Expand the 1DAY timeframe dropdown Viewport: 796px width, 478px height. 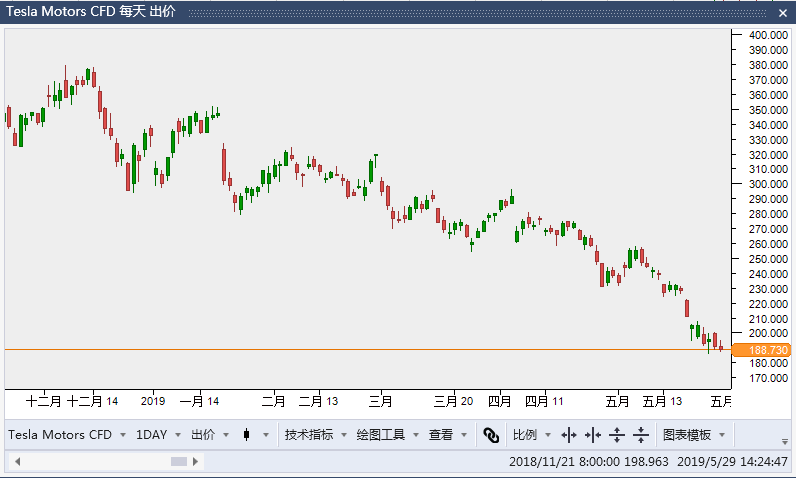coord(158,435)
